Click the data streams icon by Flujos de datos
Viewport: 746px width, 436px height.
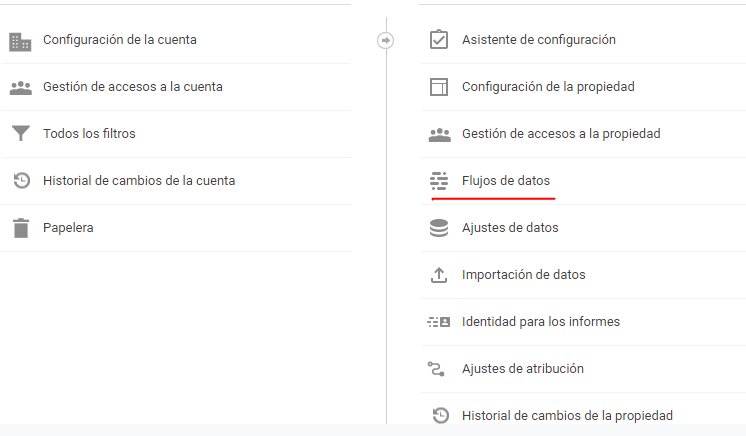click(x=438, y=181)
